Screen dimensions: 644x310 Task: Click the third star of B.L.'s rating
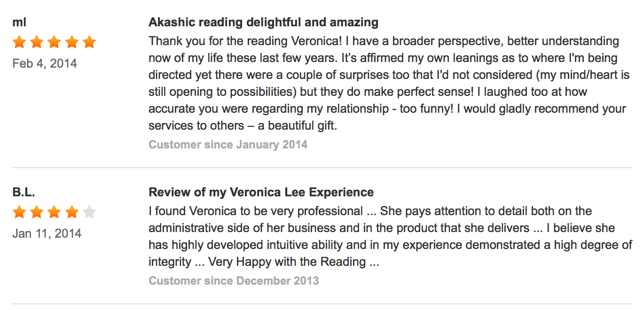coord(54,212)
